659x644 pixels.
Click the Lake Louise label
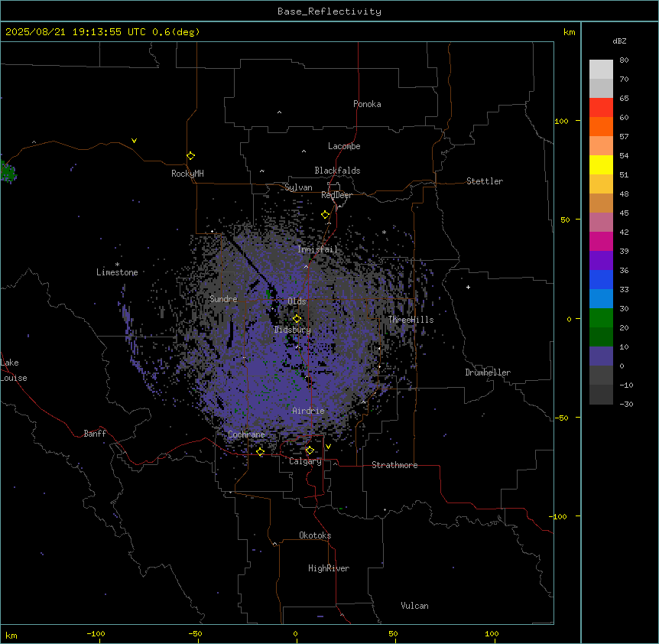pyautogui.click(x=14, y=370)
